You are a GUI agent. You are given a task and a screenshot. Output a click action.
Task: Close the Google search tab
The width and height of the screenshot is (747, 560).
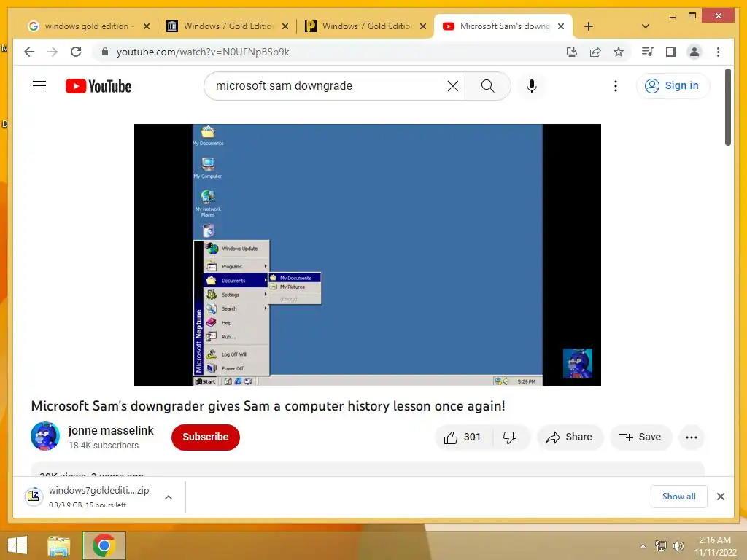(x=147, y=26)
